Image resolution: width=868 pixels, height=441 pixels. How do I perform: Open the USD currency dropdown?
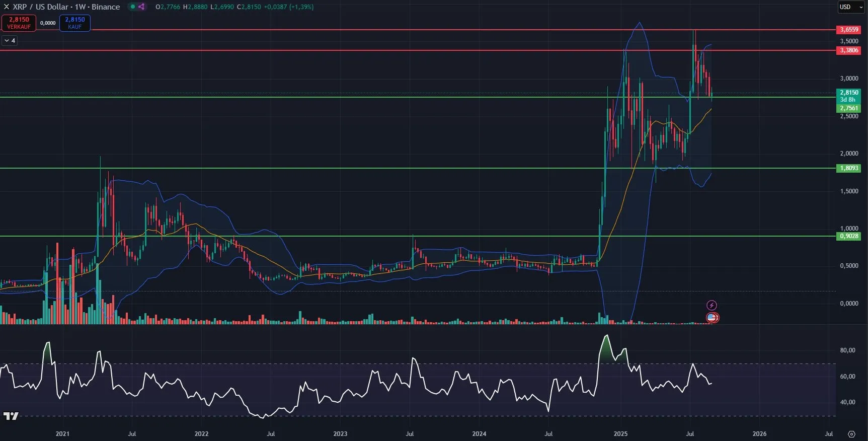click(x=850, y=7)
